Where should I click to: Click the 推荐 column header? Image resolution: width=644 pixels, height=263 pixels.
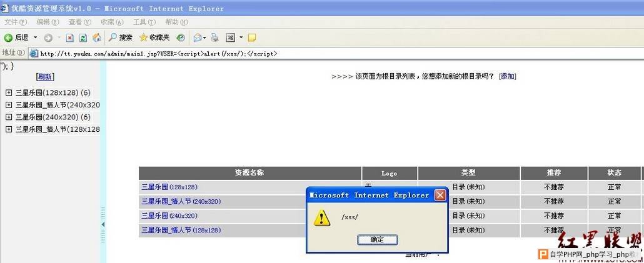554,173
